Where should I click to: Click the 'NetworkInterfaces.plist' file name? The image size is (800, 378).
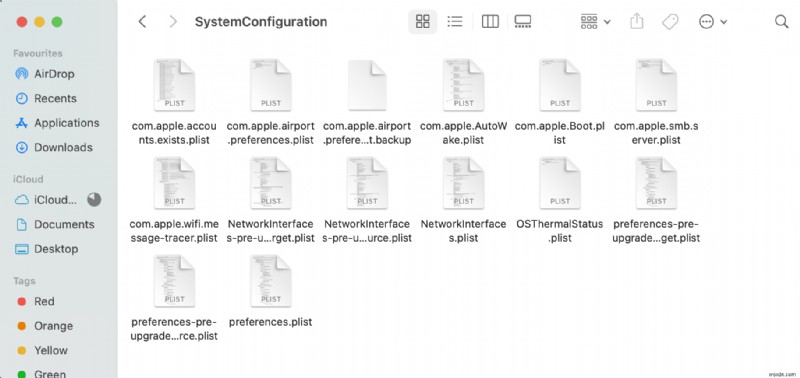pos(463,231)
